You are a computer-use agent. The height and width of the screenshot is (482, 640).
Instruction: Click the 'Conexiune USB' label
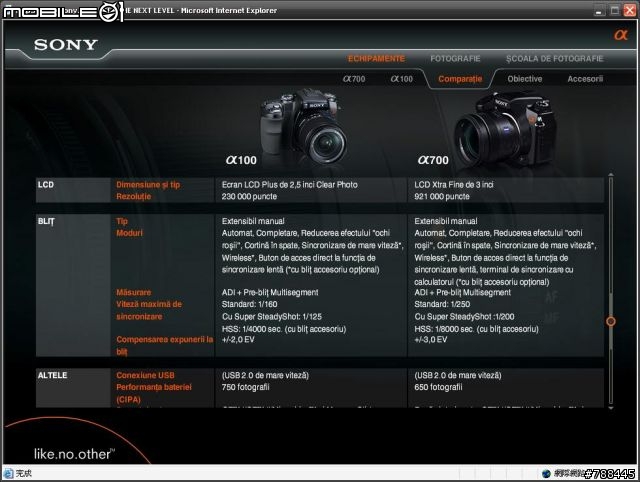coord(145,375)
